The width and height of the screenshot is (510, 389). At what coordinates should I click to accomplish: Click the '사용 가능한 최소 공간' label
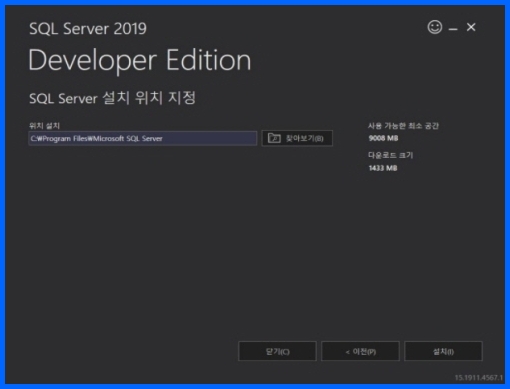(x=403, y=126)
